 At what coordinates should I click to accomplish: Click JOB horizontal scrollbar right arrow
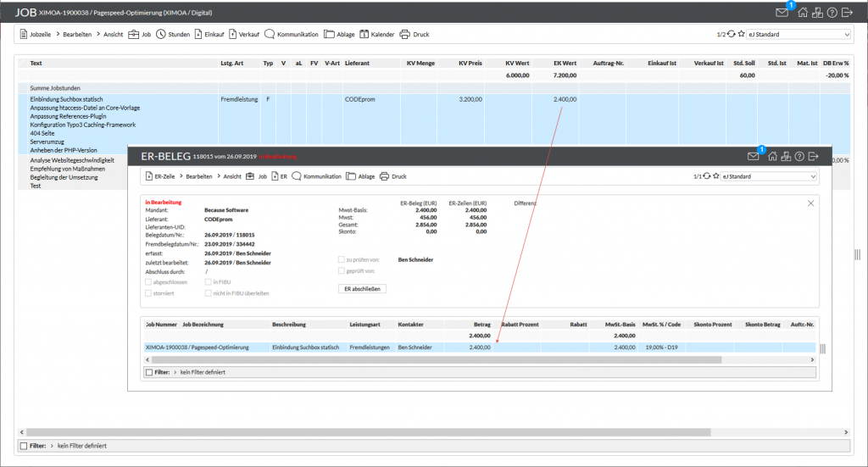(x=846, y=432)
